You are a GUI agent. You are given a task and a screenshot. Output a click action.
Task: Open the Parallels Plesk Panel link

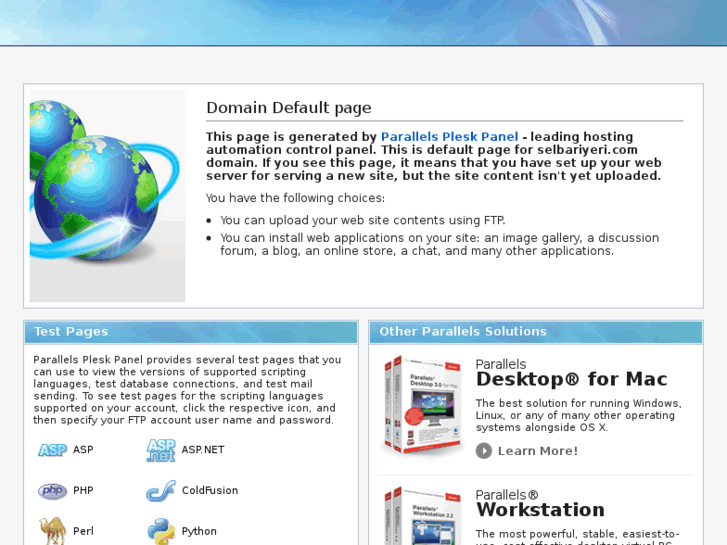pyautogui.click(x=449, y=137)
